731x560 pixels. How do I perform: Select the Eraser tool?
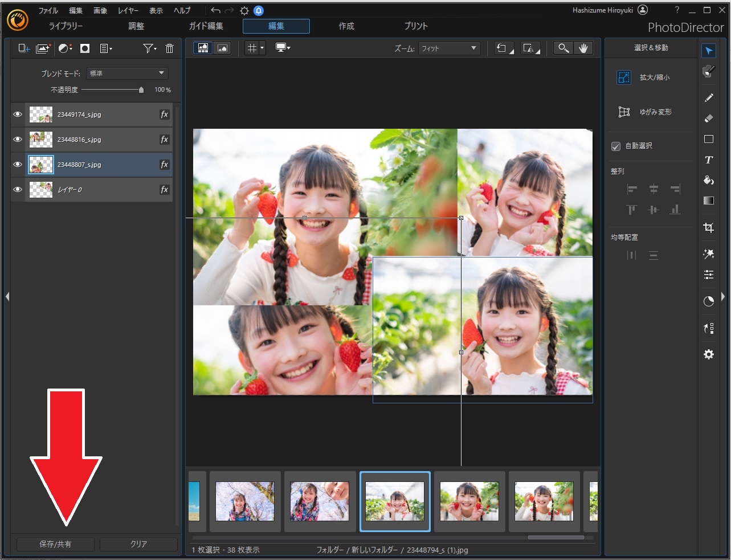click(x=708, y=118)
